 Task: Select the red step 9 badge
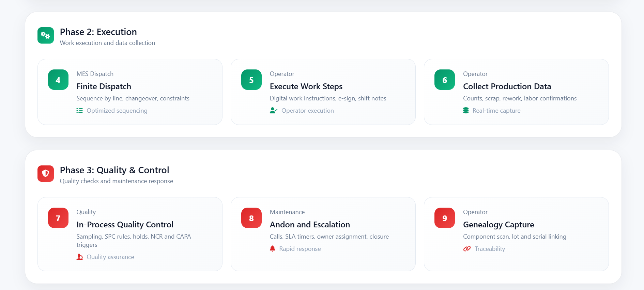click(445, 218)
